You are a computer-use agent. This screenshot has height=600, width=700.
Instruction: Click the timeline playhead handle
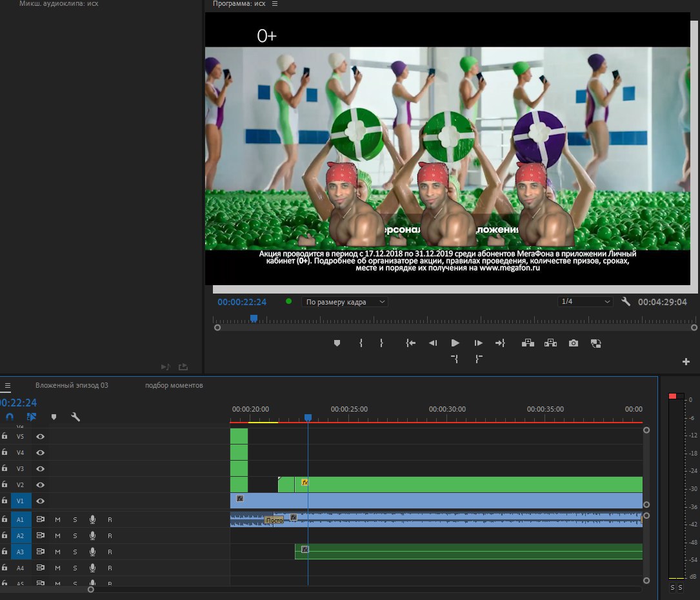tap(308, 417)
